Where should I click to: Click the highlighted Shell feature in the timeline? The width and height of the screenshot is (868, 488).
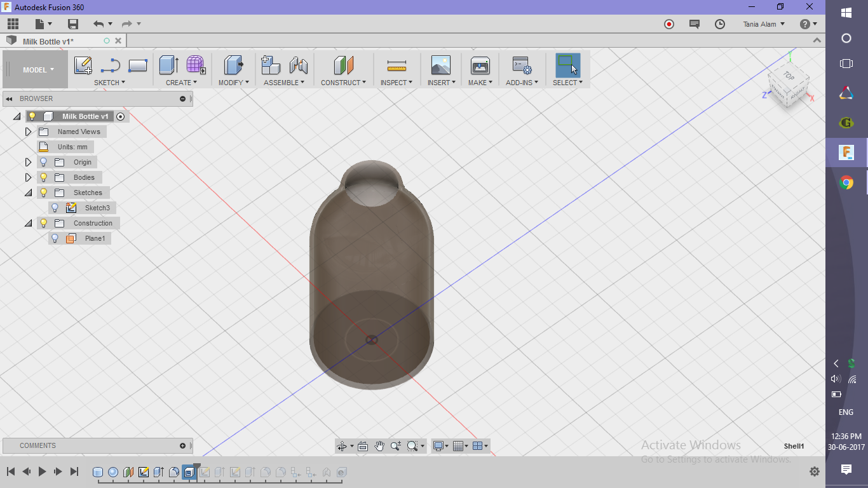tap(189, 472)
